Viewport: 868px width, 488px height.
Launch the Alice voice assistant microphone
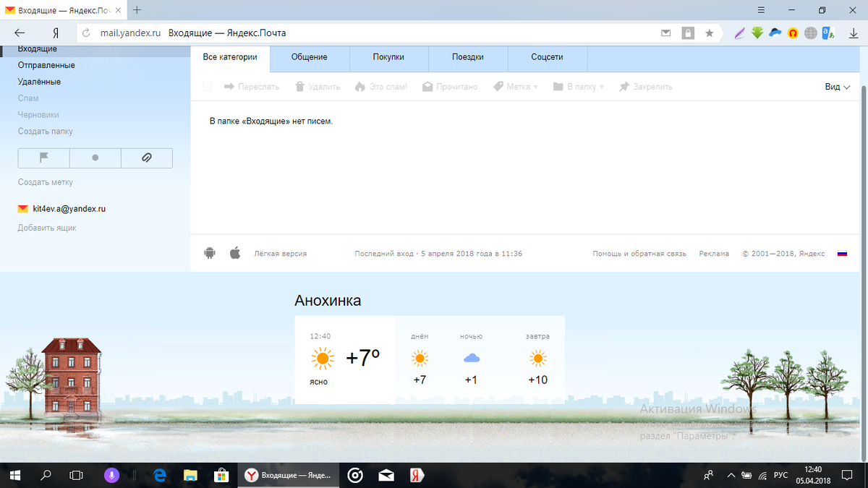(x=111, y=475)
